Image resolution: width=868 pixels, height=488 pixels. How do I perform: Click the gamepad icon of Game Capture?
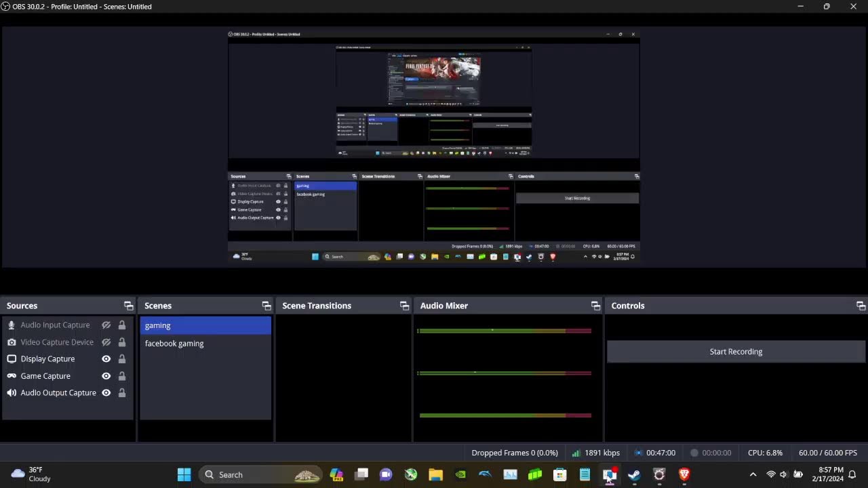coord(12,376)
